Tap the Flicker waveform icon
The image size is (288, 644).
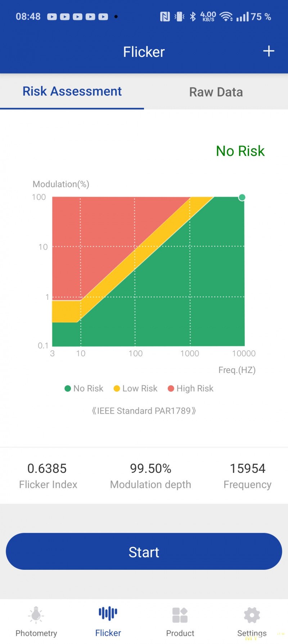[108, 613]
